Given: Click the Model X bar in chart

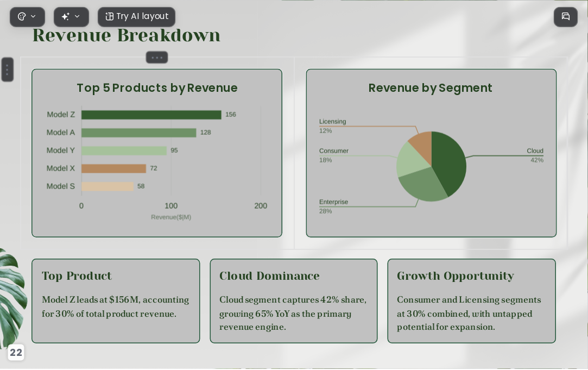Looking at the screenshot, I should [113, 168].
